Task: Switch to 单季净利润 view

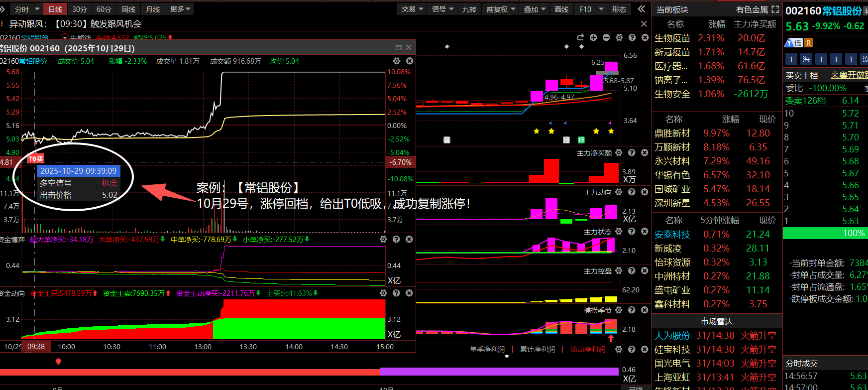Action: click(x=487, y=350)
